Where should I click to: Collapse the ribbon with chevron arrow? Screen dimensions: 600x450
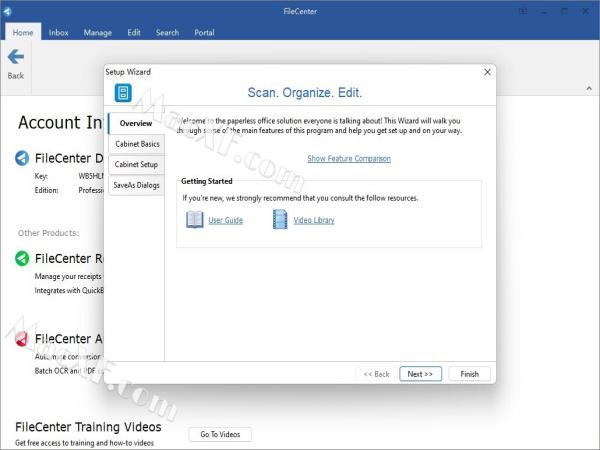point(589,88)
